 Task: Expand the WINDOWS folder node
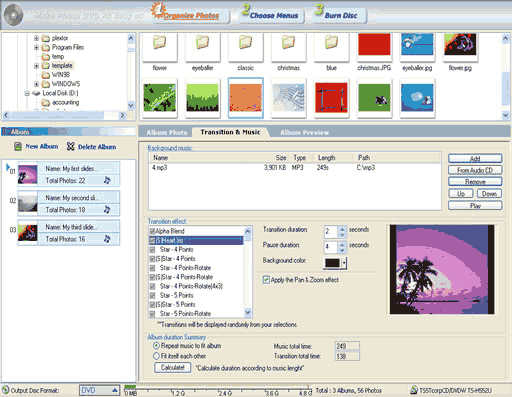tap(36, 84)
